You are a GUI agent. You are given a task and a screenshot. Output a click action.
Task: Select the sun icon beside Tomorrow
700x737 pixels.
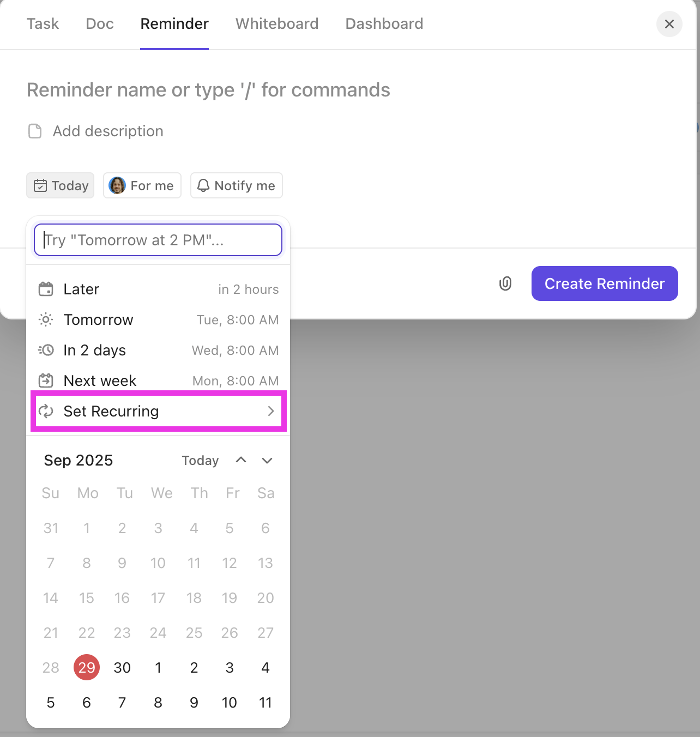(46, 319)
